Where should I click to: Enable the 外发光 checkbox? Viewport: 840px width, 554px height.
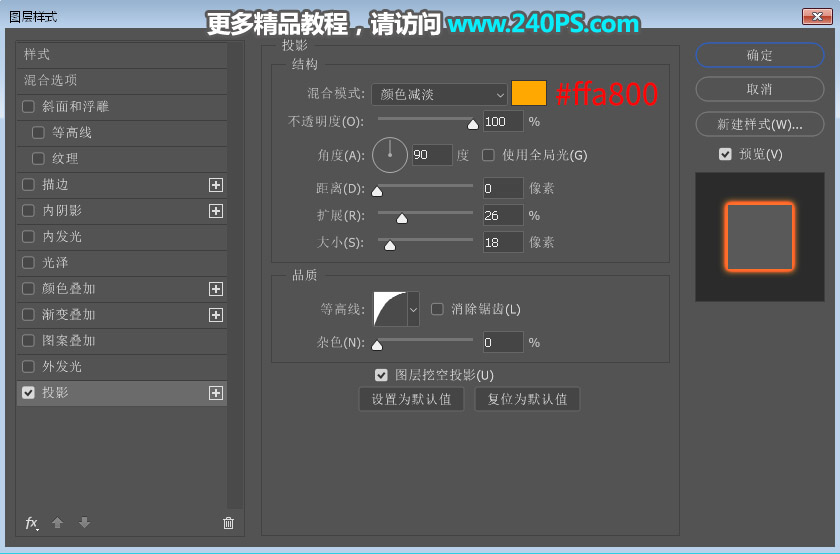tap(28, 366)
